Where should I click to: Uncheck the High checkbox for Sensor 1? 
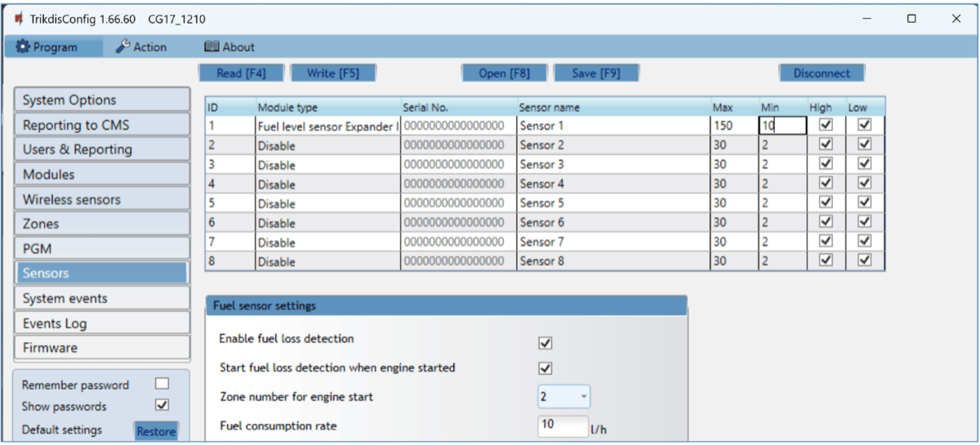point(826,125)
